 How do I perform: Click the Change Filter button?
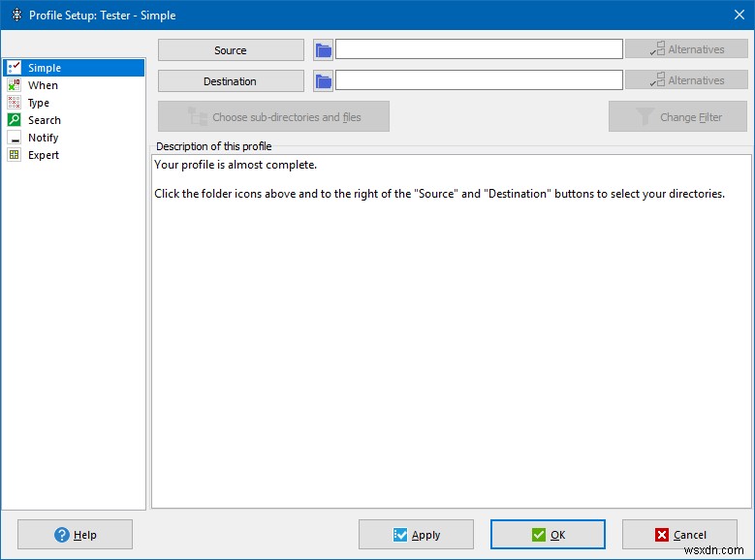click(x=678, y=116)
